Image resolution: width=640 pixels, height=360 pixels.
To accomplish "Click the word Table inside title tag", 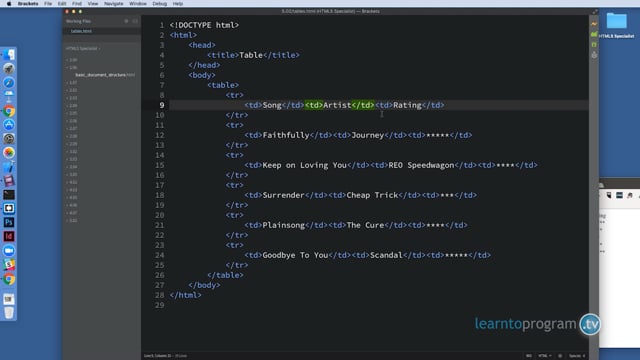I will pos(251,55).
